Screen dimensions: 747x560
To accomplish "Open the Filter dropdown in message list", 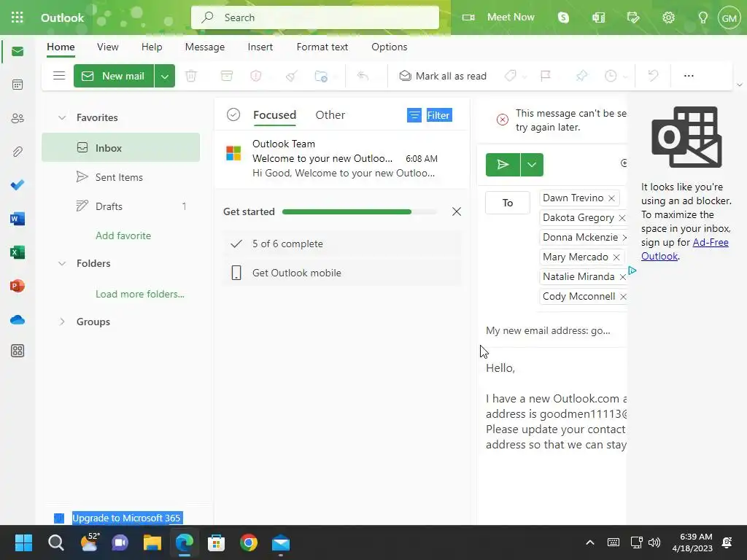I will [430, 115].
